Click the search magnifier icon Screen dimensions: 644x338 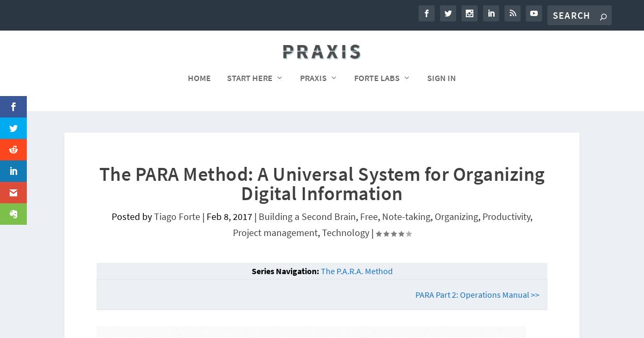tap(603, 16)
